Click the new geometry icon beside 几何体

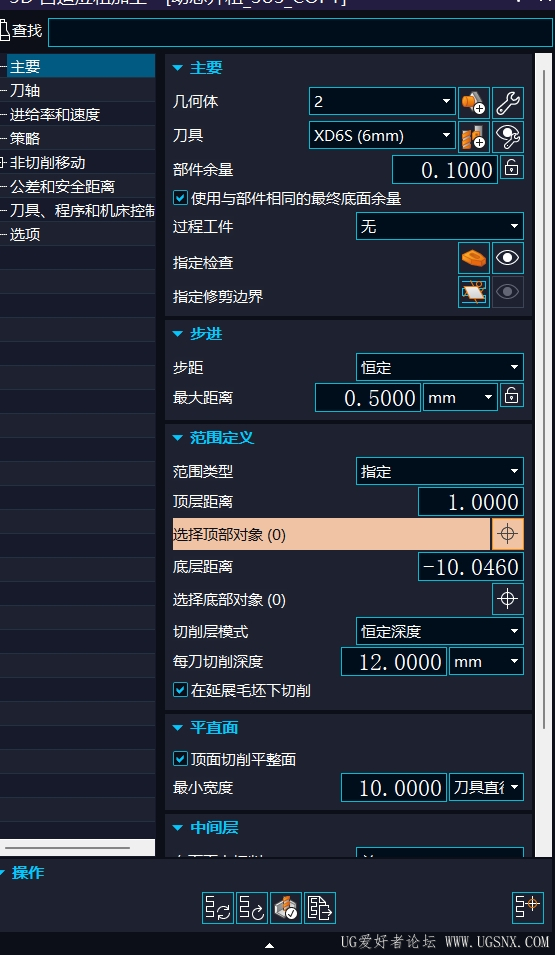point(474,102)
